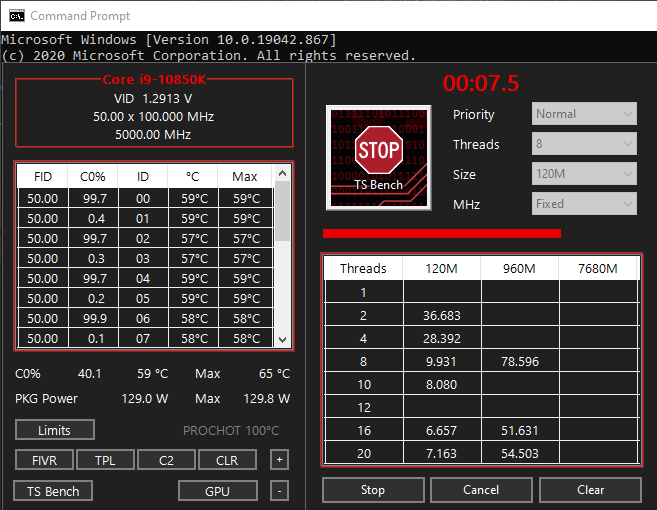Click the TS Bench button

coord(53,491)
